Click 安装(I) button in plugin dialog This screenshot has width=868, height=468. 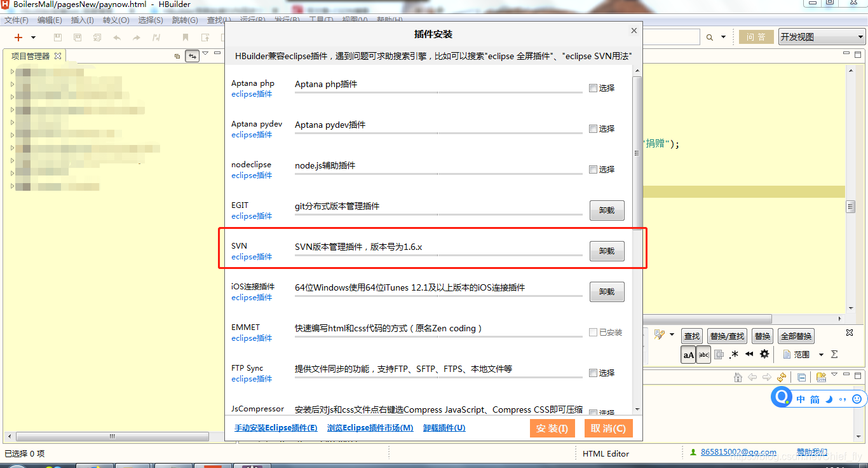552,428
